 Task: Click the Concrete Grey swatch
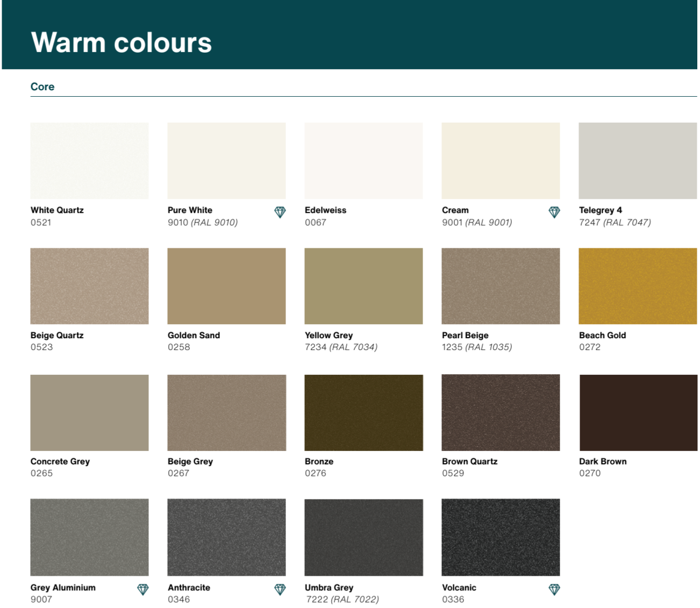point(89,412)
